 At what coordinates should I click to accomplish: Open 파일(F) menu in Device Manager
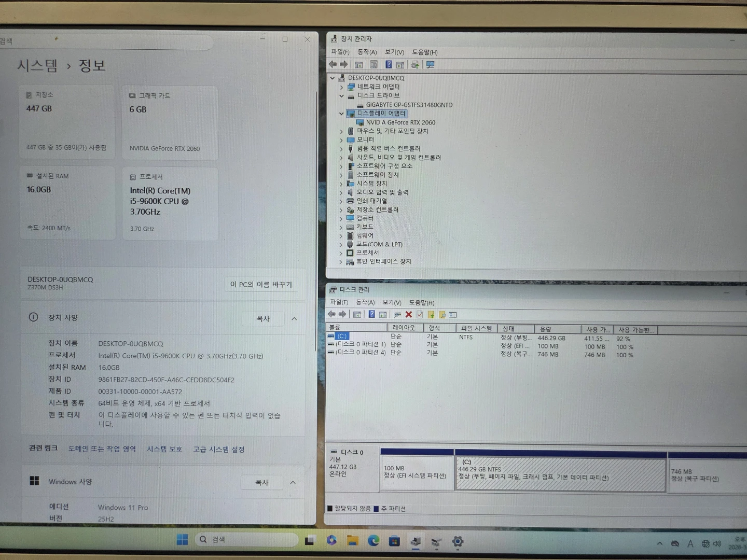tap(340, 52)
